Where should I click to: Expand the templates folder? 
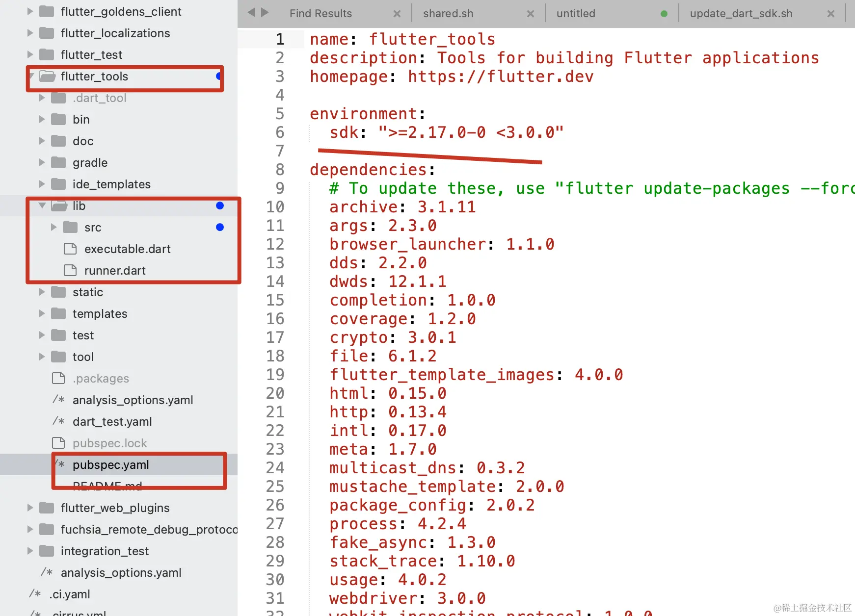[x=42, y=313]
